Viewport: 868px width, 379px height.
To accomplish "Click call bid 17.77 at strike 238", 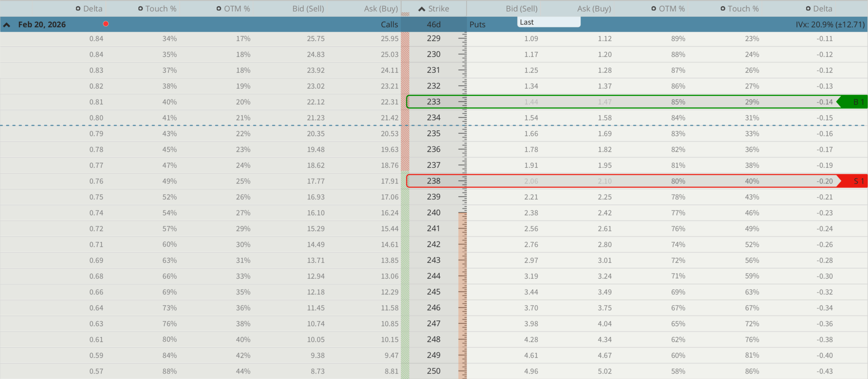I will click(x=316, y=181).
